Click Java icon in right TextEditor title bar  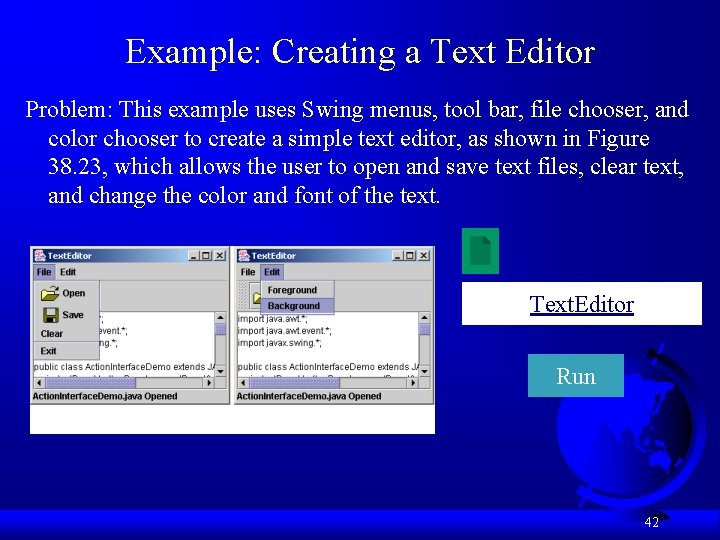pos(244,255)
